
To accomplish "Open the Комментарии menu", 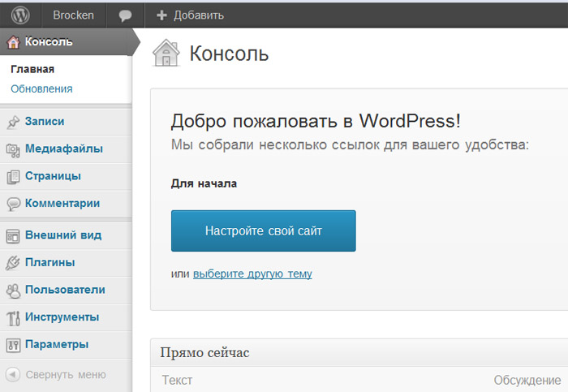I will point(66,204).
